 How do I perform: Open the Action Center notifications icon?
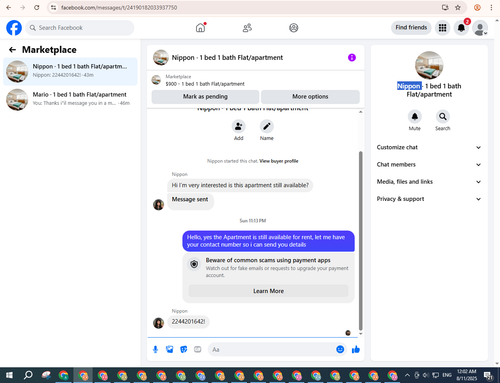(489, 375)
